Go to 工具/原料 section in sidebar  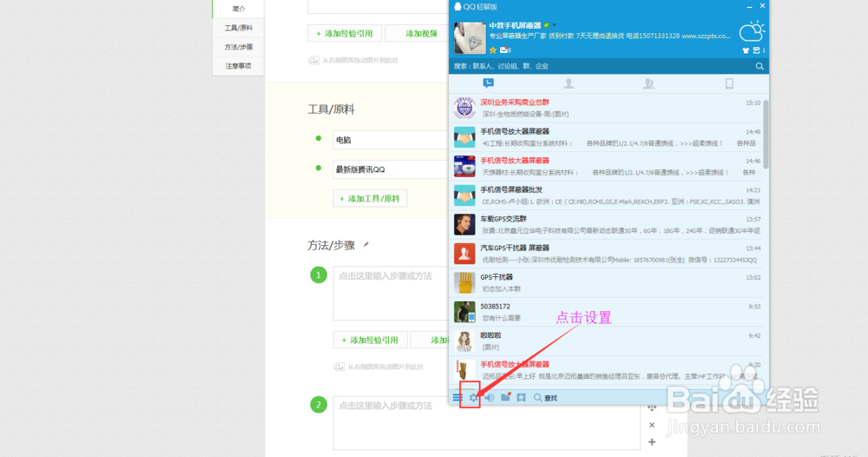[x=239, y=28]
